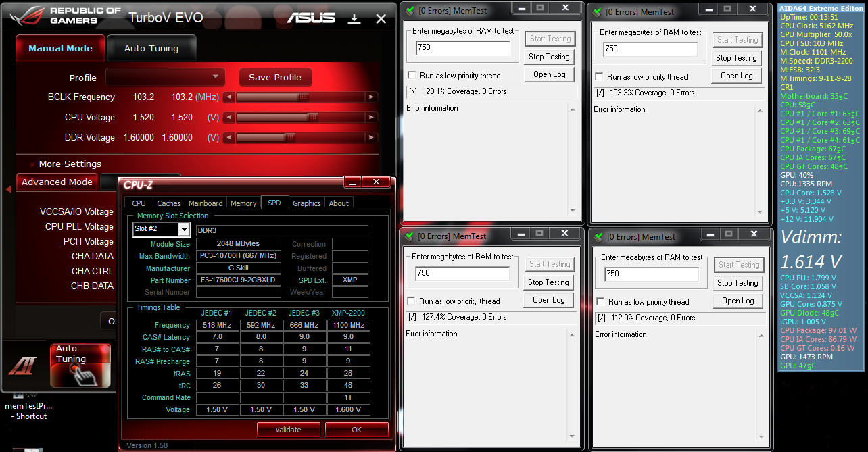Click 'CPU Package: 97.01 W' in AIDA64 panel
Viewport: 868px width, 452px height.
[x=818, y=331]
